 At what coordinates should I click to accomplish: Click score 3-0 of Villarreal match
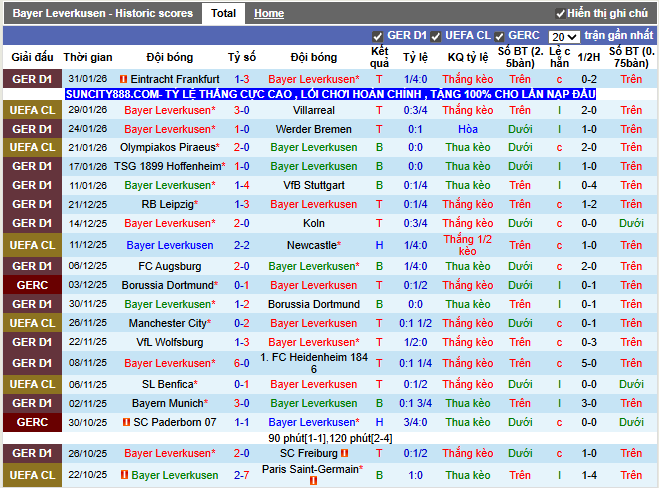coord(242,110)
